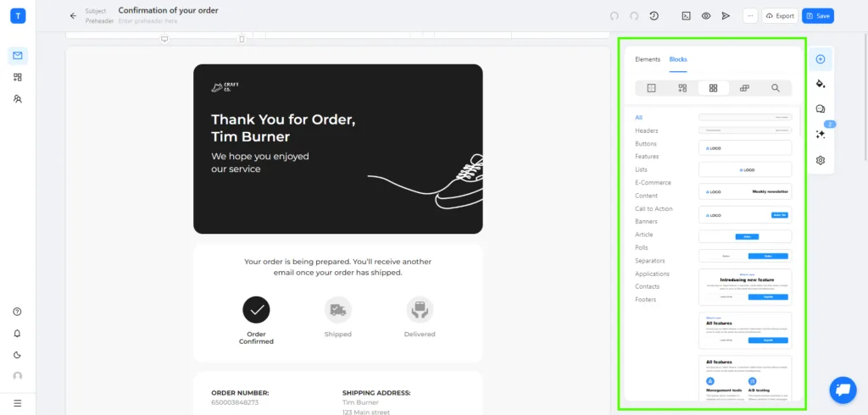Select the four-squares blocks icon
The width and height of the screenshot is (868, 415).
tap(714, 88)
